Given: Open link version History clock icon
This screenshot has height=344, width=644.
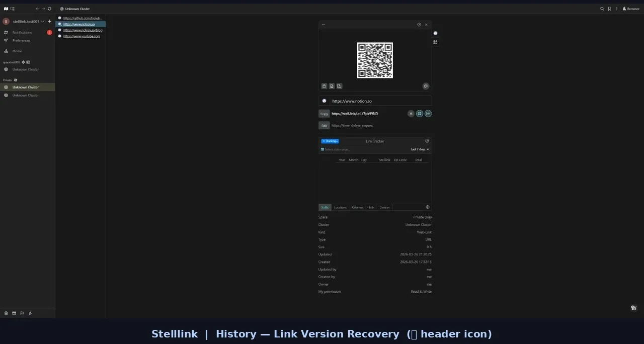Looking at the screenshot, I should (419, 25).
